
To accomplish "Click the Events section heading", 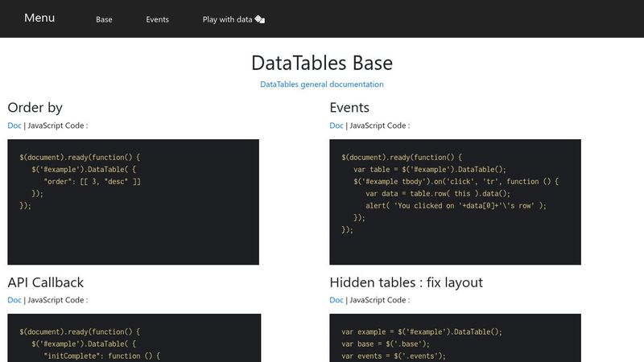I will (349, 108).
